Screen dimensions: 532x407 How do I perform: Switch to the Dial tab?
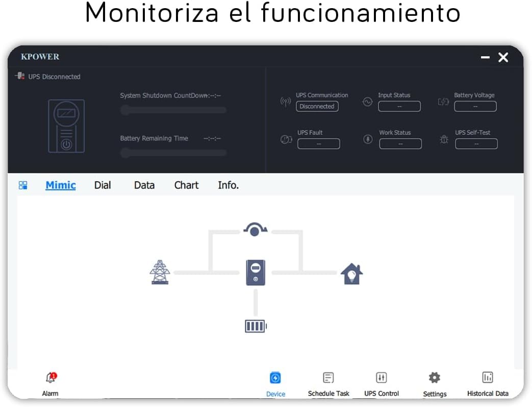pos(103,185)
